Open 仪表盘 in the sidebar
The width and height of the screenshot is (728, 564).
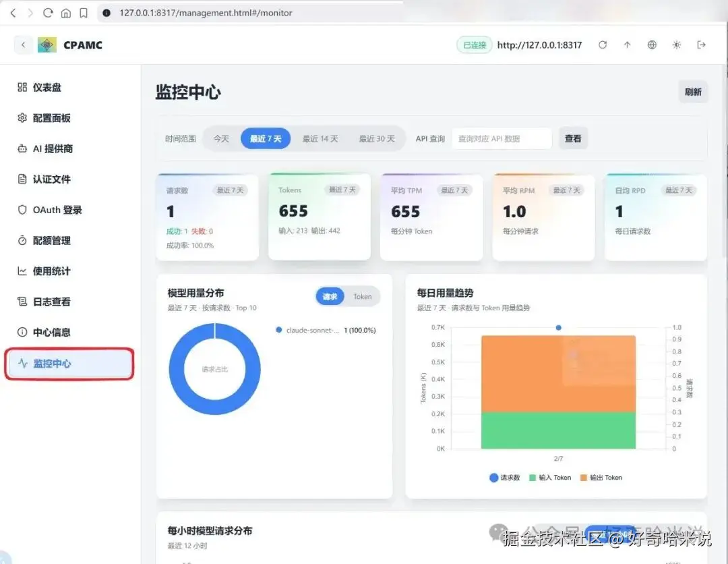pyautogui.click(x=69, y=87)
